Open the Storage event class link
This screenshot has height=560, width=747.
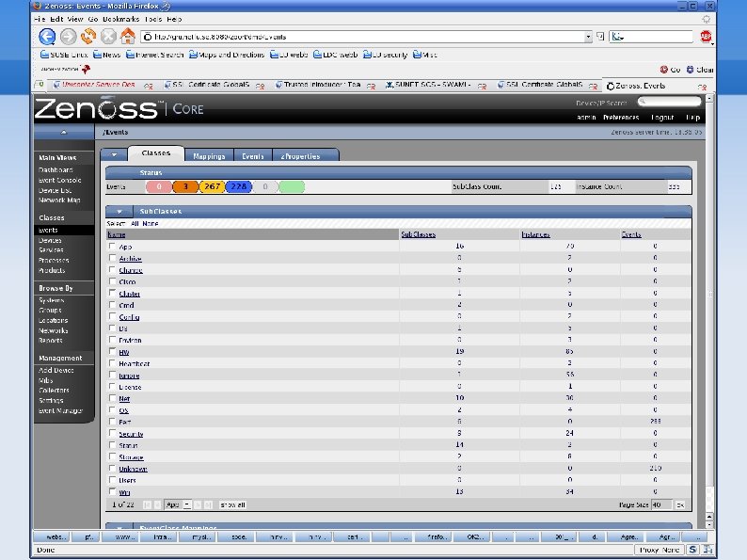click(131, 457)
